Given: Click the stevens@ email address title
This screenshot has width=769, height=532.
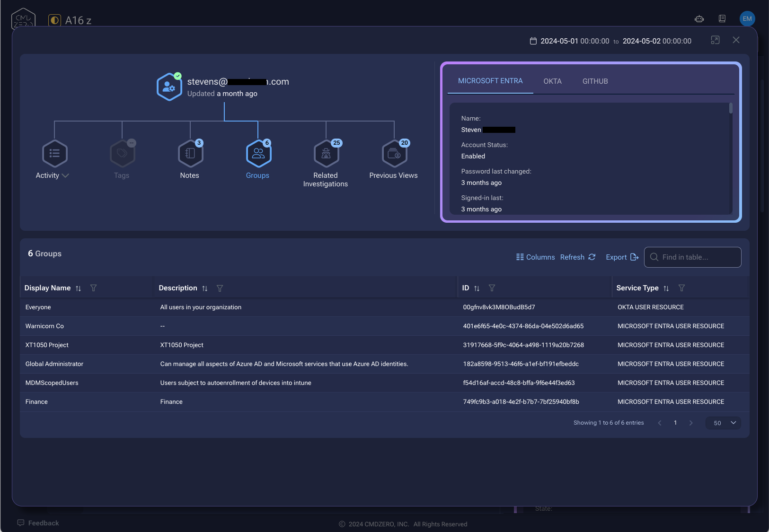Looking at the screenshot, I should (x=238, y=81).
